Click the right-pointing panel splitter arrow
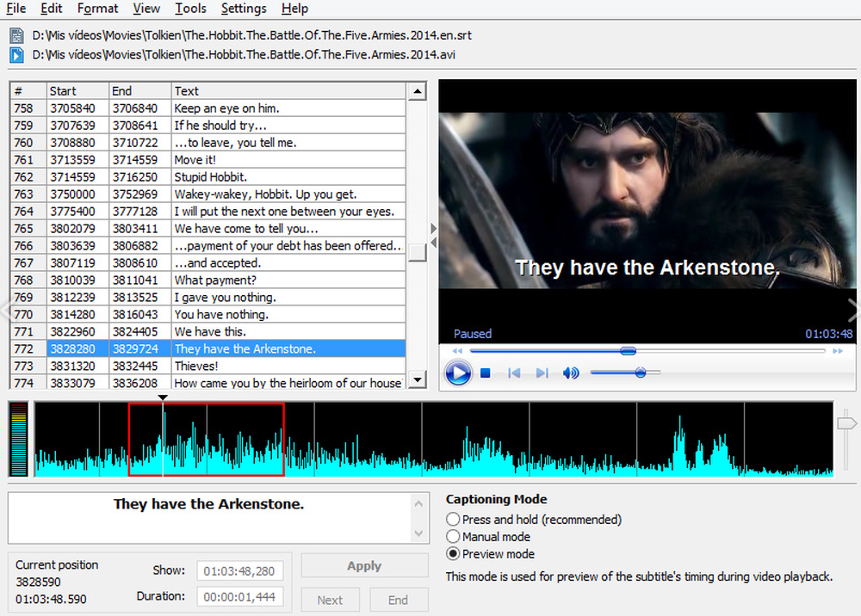This screenshot has width=861, height=616. (434, 228)
